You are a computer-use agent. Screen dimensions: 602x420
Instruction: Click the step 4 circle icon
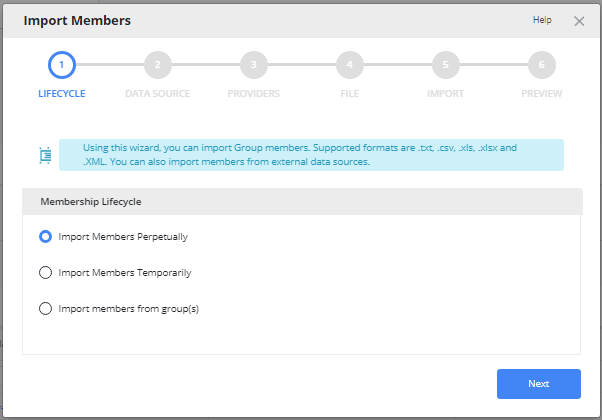[349, 65]
